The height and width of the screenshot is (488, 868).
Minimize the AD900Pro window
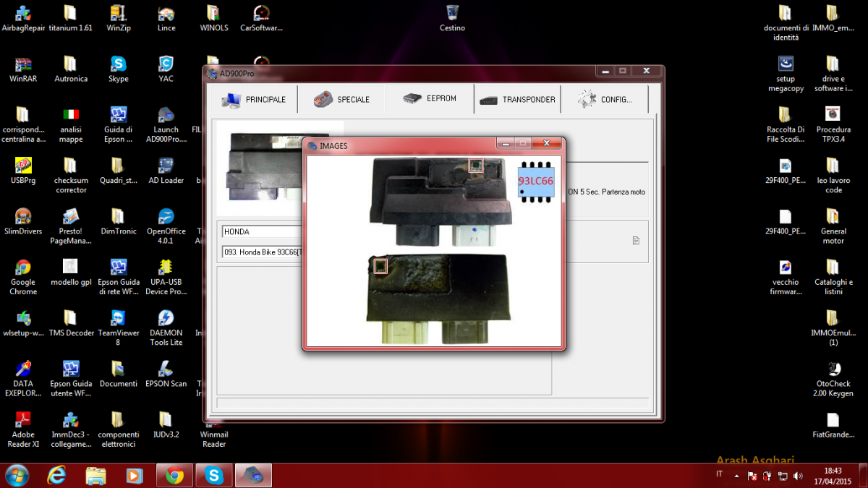click(x=605, y=71)
